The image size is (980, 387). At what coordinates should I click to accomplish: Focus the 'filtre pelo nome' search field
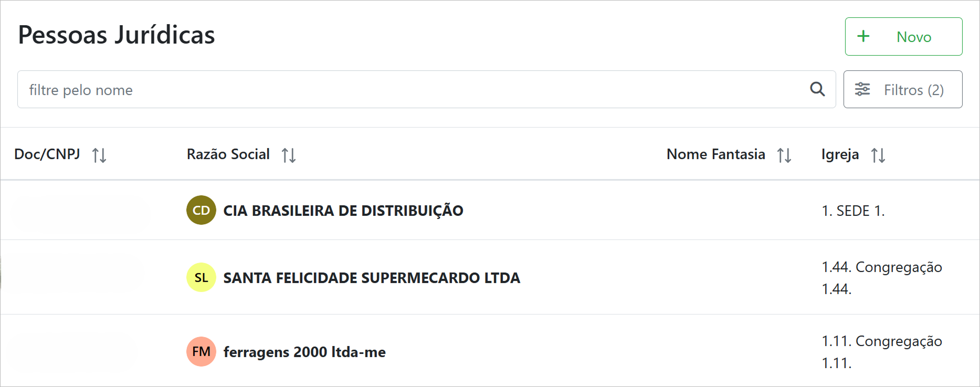[x=409, y=89]
